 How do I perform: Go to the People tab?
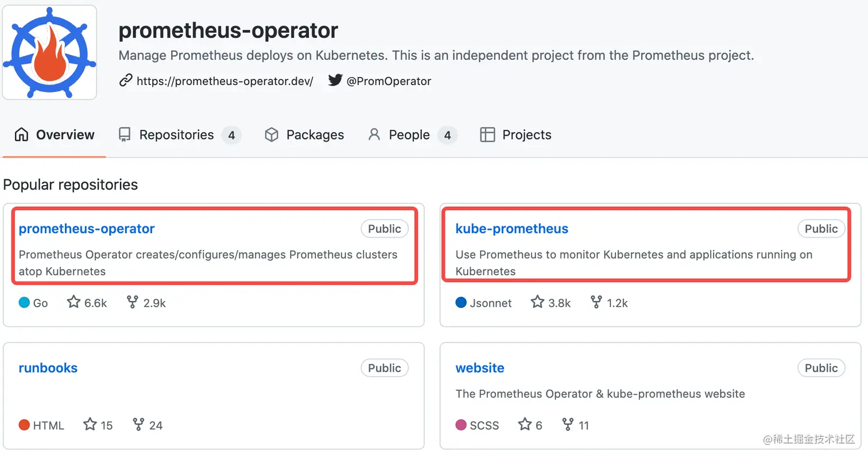(409, 135)
